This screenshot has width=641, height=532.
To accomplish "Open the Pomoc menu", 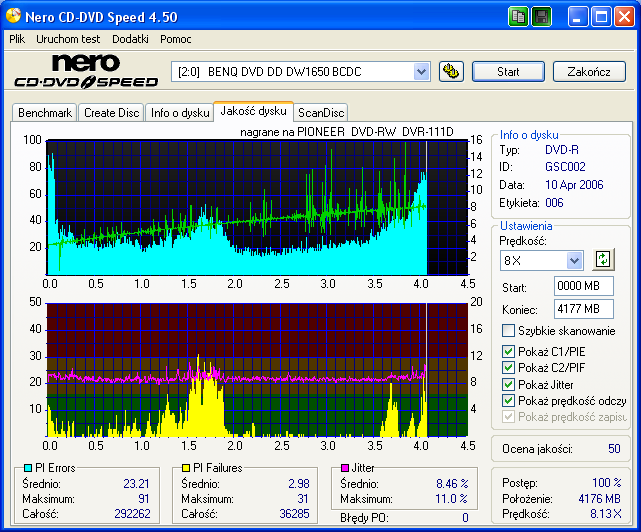I will click(175, 39).
